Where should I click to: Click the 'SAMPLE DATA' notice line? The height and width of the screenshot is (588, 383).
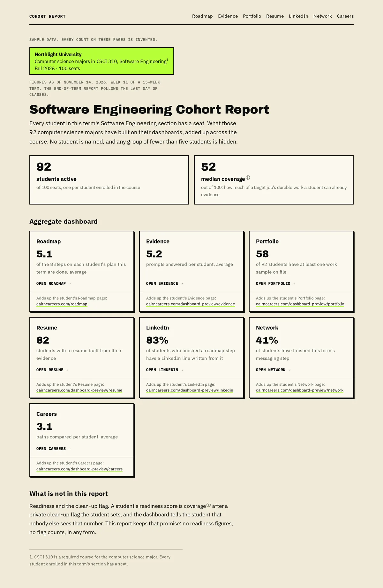[x=93, y=40]
